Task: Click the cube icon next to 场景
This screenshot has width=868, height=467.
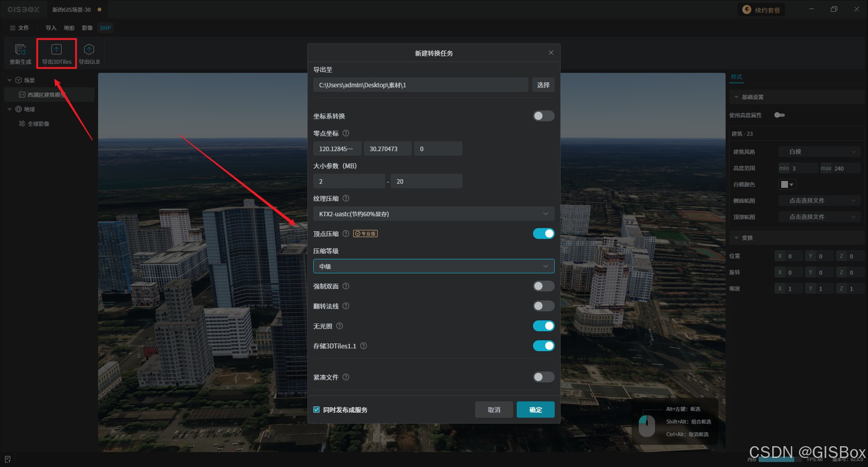Action: (x=19, y=81)
